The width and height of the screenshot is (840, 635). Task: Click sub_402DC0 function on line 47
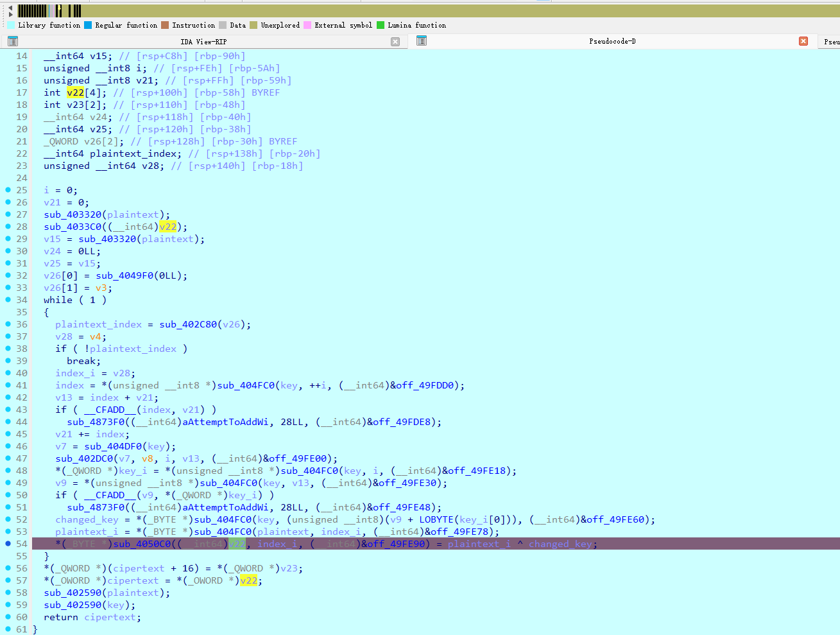(x=84, y=458)
